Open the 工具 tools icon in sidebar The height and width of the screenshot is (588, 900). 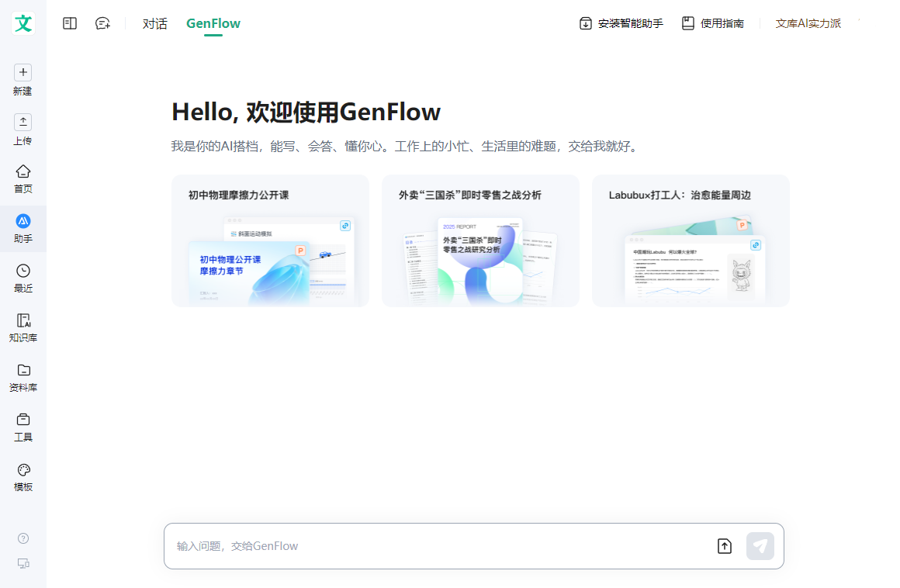(22, 420)
